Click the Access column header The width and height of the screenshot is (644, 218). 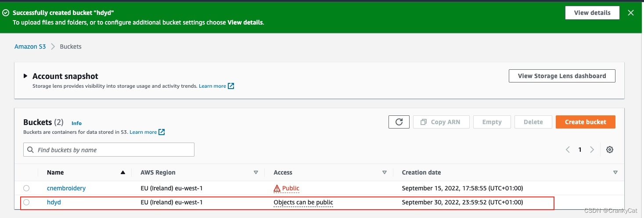[x=283, y=172]
